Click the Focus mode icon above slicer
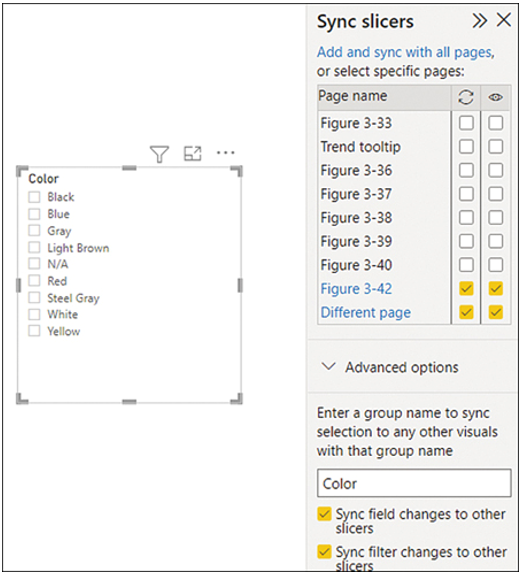This screenshot has height=575, width=524. click(193, 153)
